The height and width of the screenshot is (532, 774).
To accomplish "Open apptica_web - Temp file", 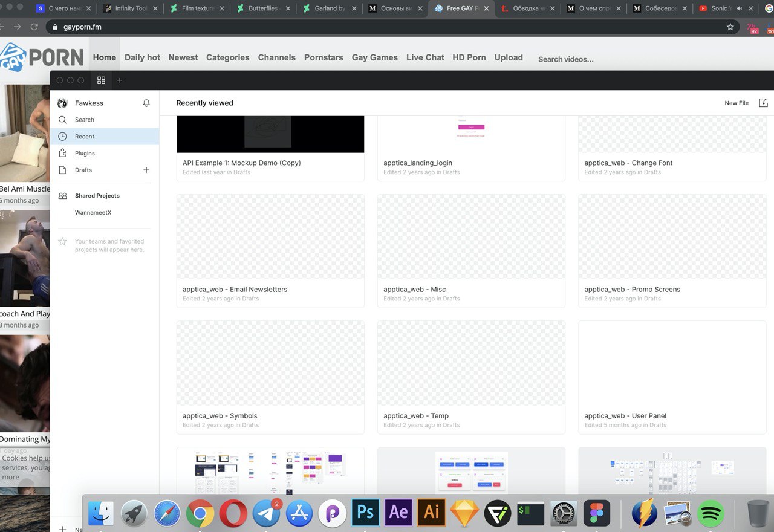I will click(471, 377).
